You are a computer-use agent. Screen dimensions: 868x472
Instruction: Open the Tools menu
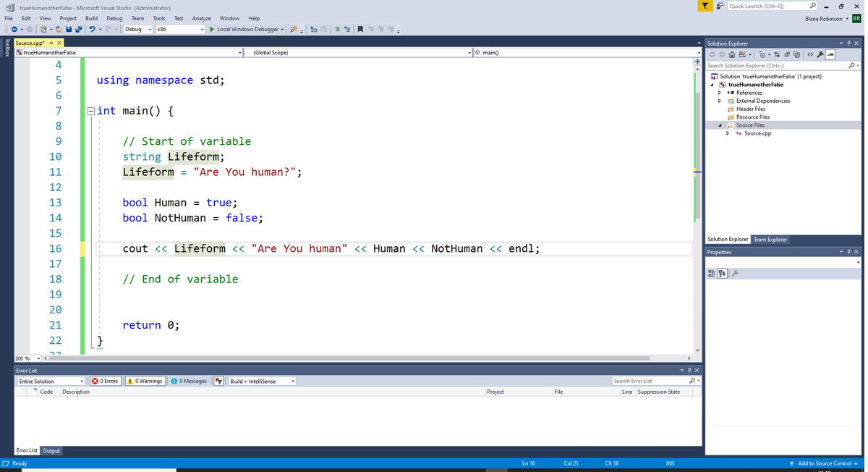[159, 18]
